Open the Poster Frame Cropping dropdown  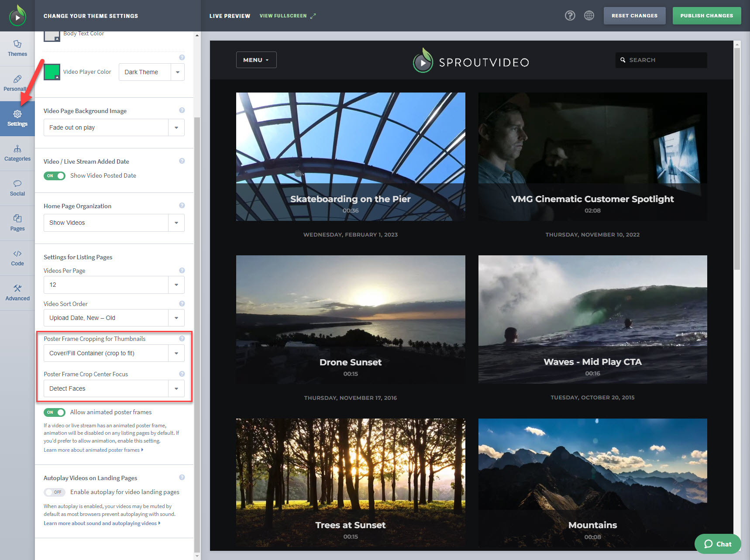pos(114,353)
